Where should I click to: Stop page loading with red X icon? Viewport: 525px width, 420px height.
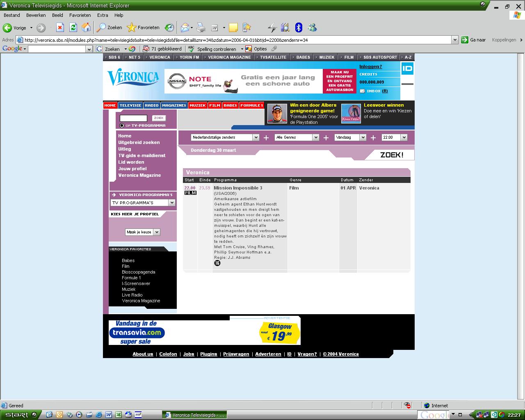pyautogui.click(x=60, y=27)
